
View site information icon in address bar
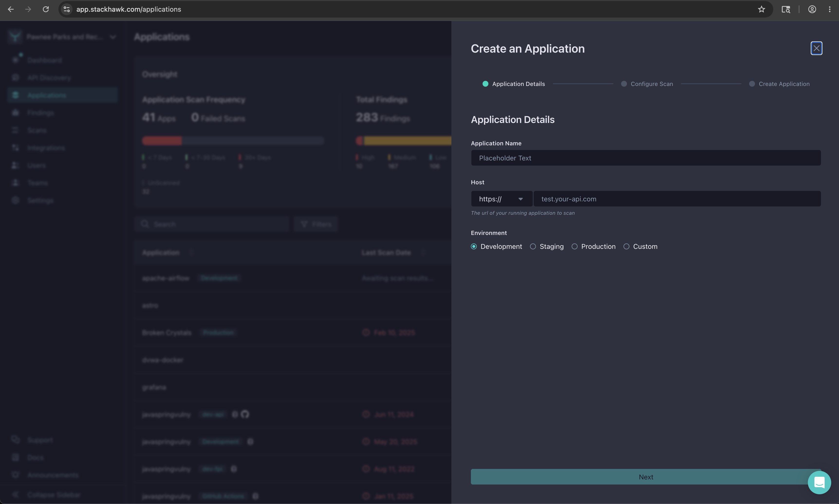pos(67,9)
